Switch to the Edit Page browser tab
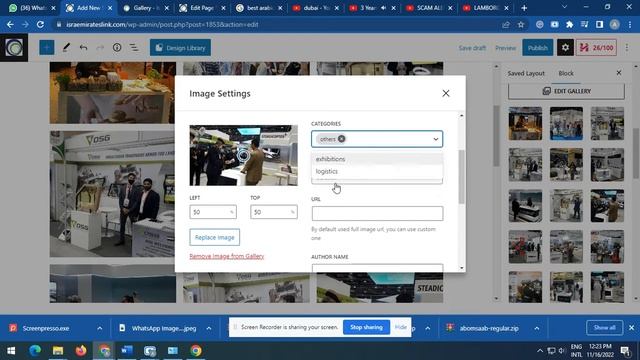 pyautogui.click(x=202, y=8)
